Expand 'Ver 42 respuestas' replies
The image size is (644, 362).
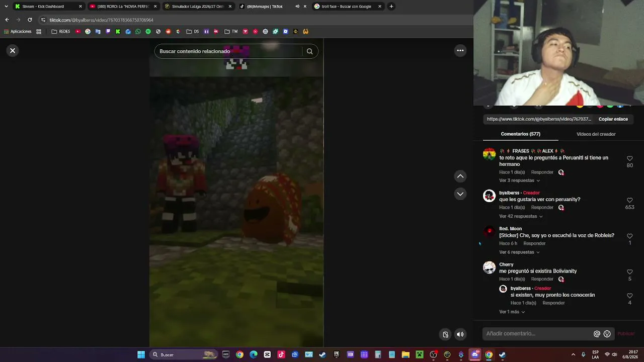[x=521, y=216]
